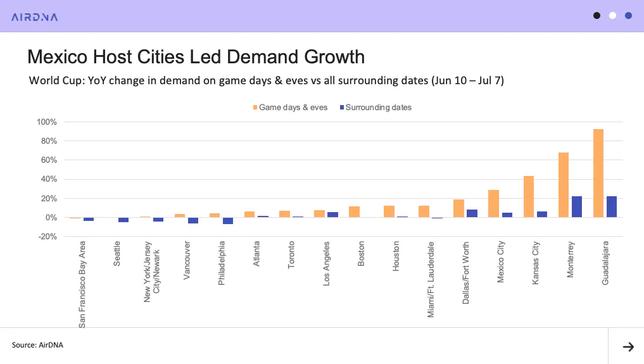Click the Philadelphia blue negative bar
Screen dimensions: 644x364
[228, 221]
